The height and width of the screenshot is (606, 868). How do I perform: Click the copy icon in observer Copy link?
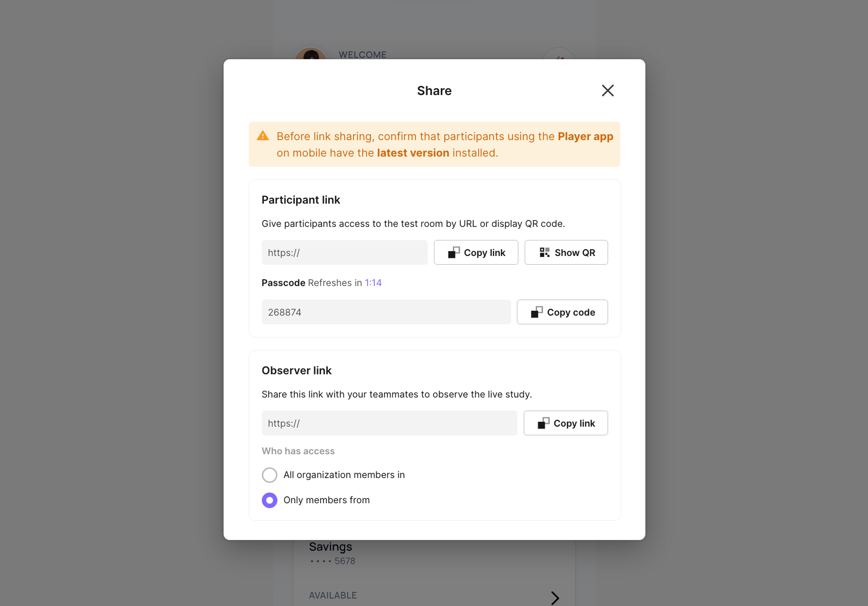coord(544,423)
